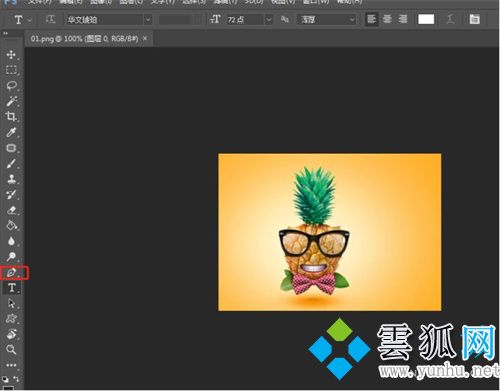Click the anti-aliasing aa icon

[284, 20]
